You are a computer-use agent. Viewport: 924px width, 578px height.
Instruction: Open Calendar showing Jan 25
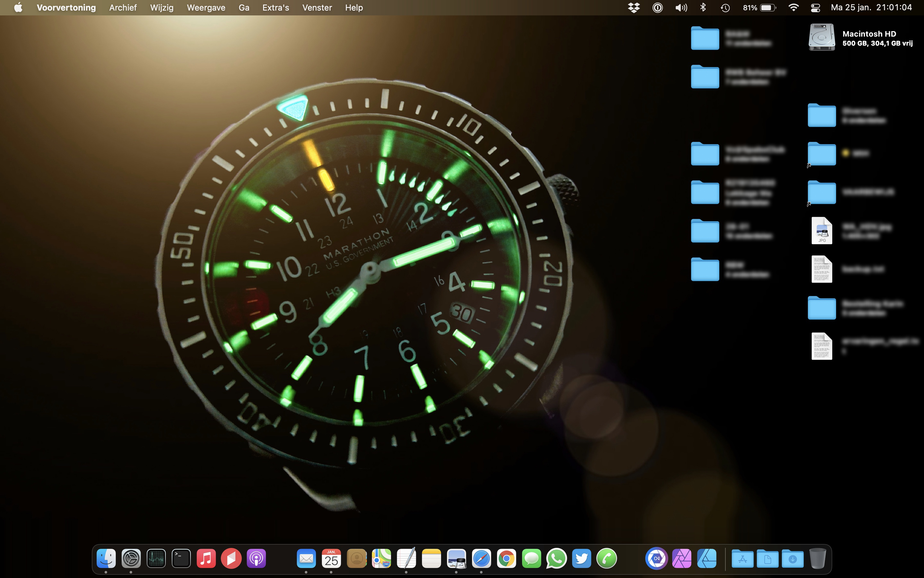[x=331, y=558]
